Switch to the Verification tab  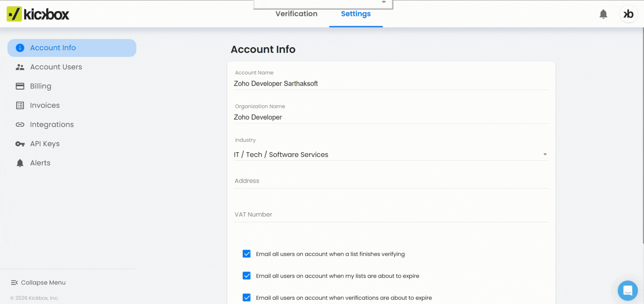[x=296, y=14]
